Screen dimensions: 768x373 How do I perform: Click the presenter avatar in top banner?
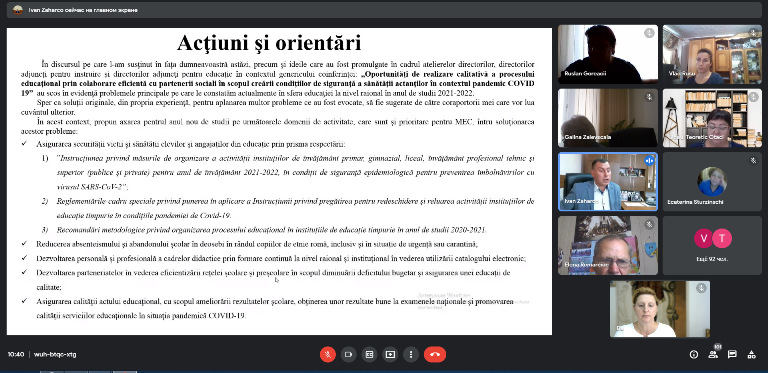click(18, 10)
